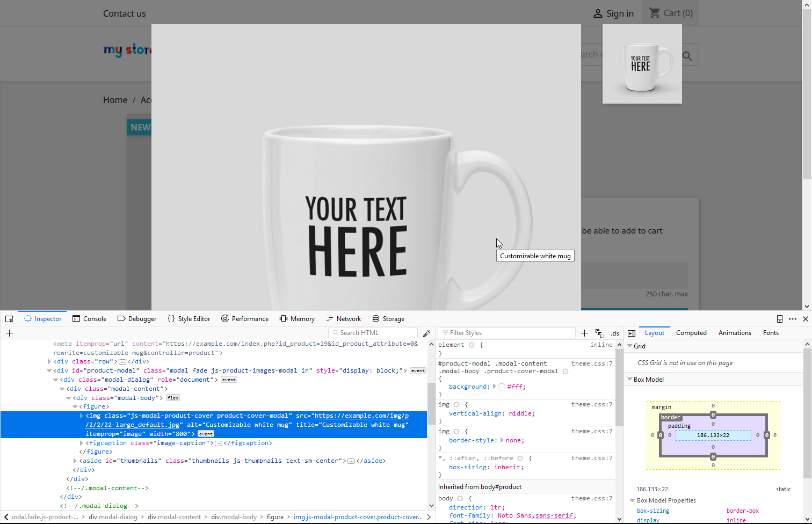Viewport: 812px width, 524px height.
Task: Switch to the Console tab
Action: 90,319
